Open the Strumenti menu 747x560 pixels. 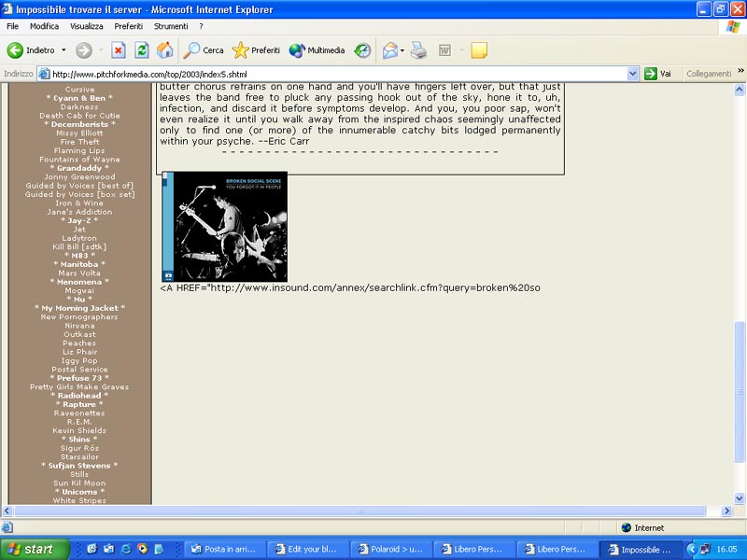click(x=171, y=26)
